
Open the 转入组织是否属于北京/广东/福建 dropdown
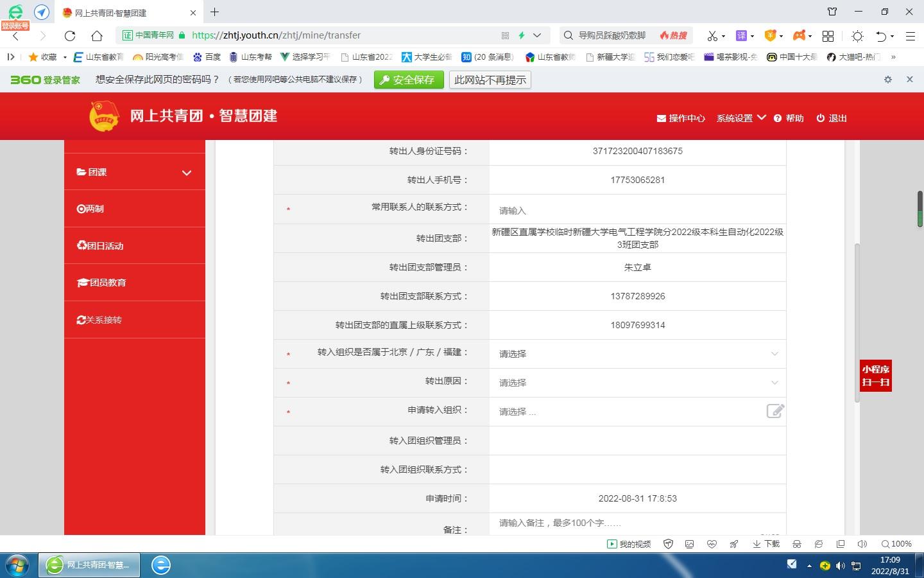(637, 354)
